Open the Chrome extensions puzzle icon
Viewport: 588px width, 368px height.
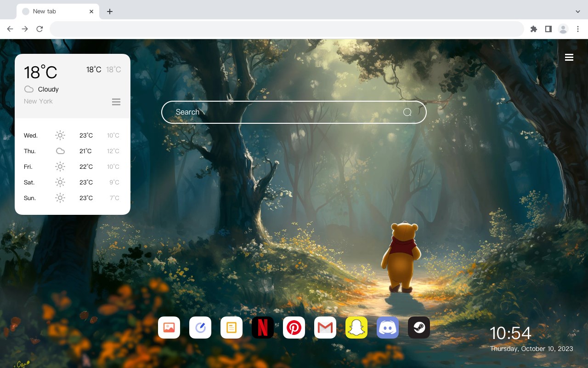click(534, 29)
